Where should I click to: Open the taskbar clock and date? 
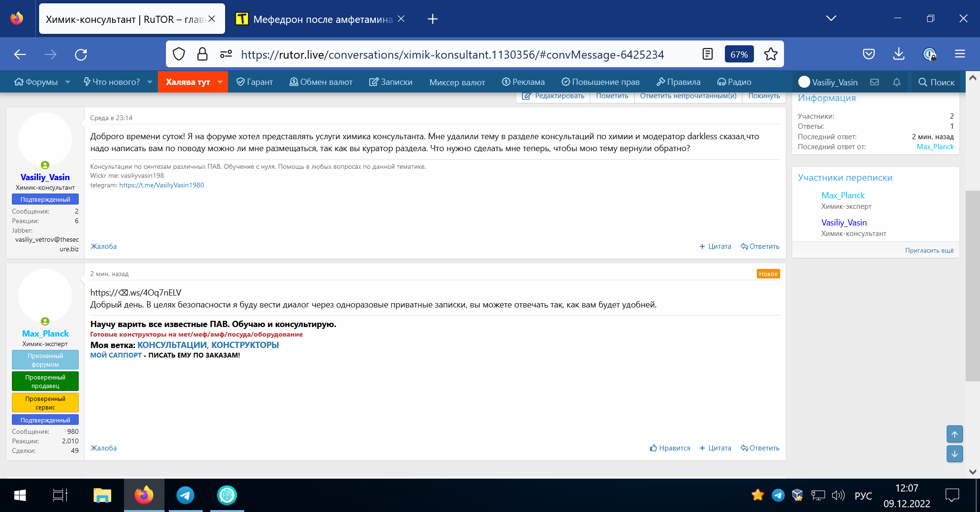pyautogui.click(x=907, y=496)
